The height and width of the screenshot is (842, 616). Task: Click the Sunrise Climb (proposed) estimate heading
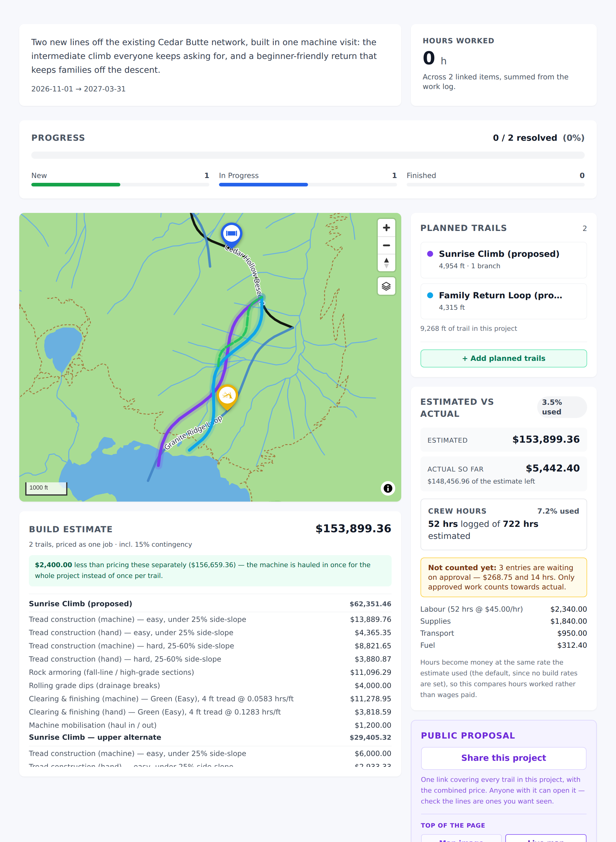[81, 604]
